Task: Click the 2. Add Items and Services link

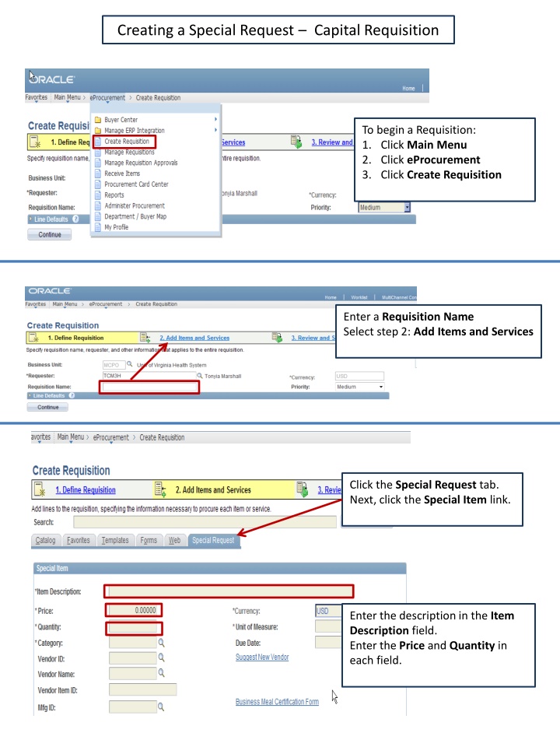Action: click(x=194, y=338)
